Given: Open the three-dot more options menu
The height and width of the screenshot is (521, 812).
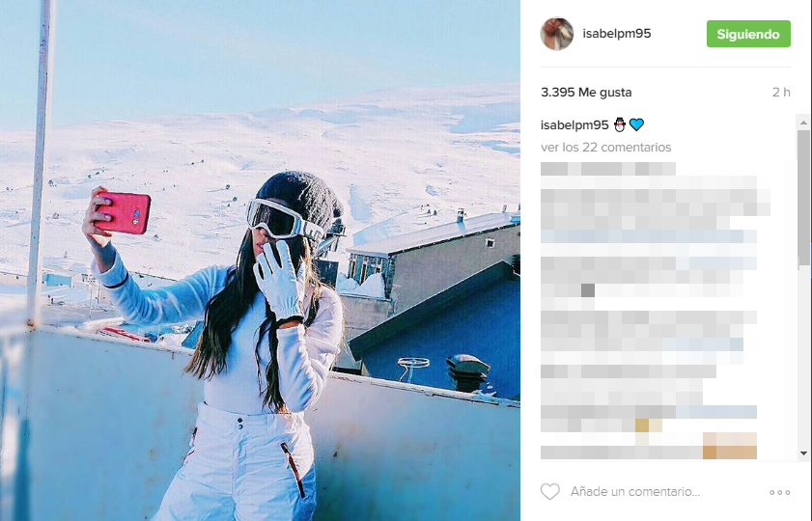Looking at the screenshot, I should 779,492.
